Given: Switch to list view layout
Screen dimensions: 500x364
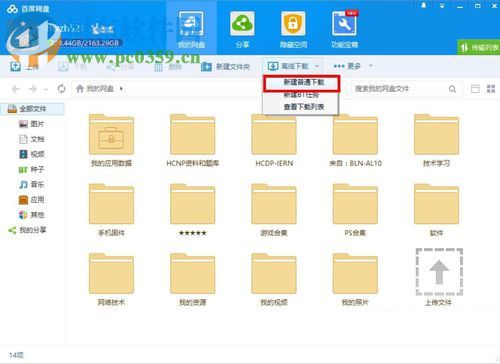Looking at the screenshot, I should coord(475,89).
